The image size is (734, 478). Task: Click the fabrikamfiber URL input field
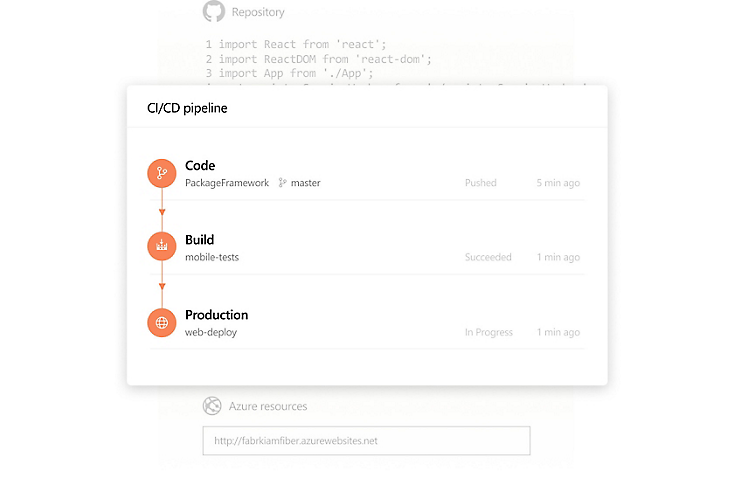[x=366, y=440]
